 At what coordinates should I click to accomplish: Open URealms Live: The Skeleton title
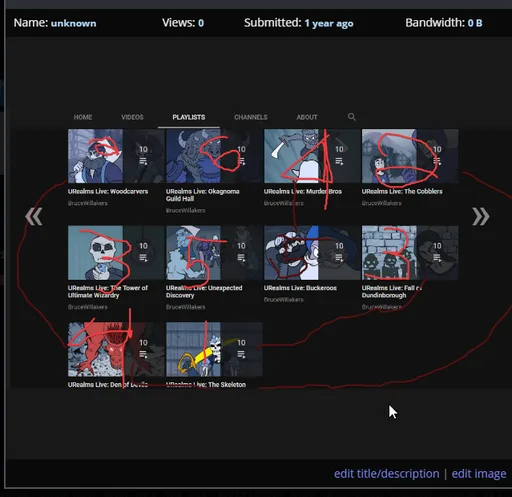point(206,384)
